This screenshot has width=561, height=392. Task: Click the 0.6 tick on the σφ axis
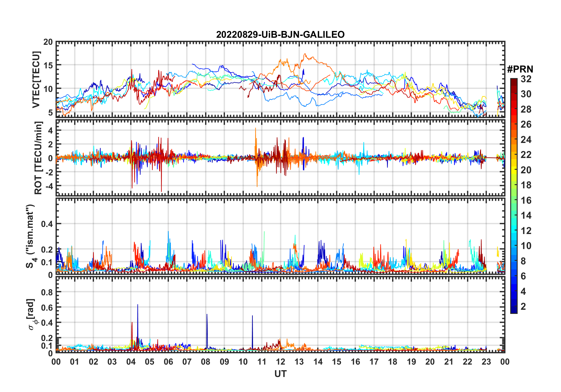47,308
